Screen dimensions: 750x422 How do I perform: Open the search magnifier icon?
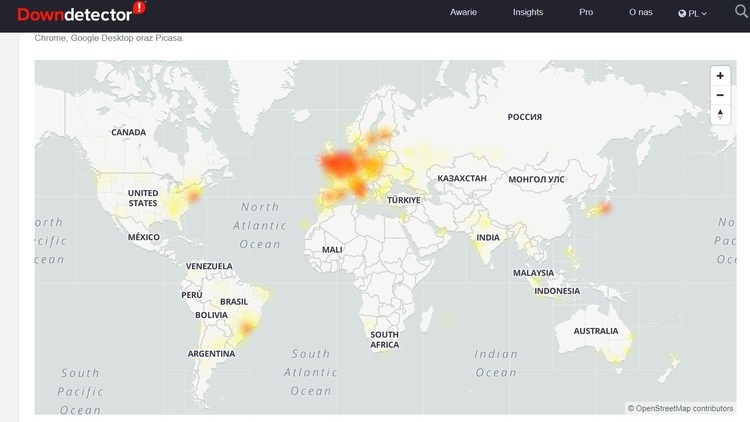click(741, 11)
